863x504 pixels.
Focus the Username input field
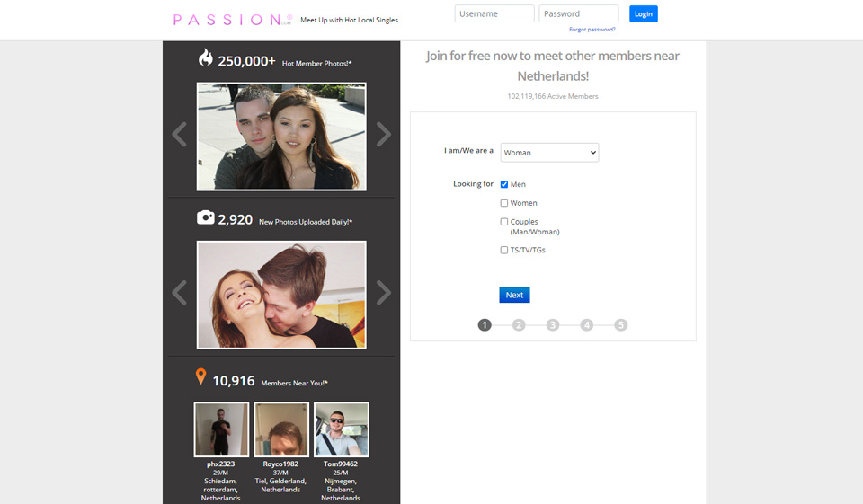(x=494, y=13)
